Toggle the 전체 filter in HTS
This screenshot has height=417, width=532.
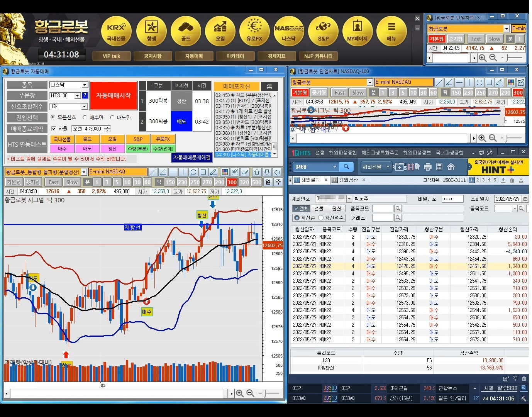pyautogui.click(x=301, y=208)
